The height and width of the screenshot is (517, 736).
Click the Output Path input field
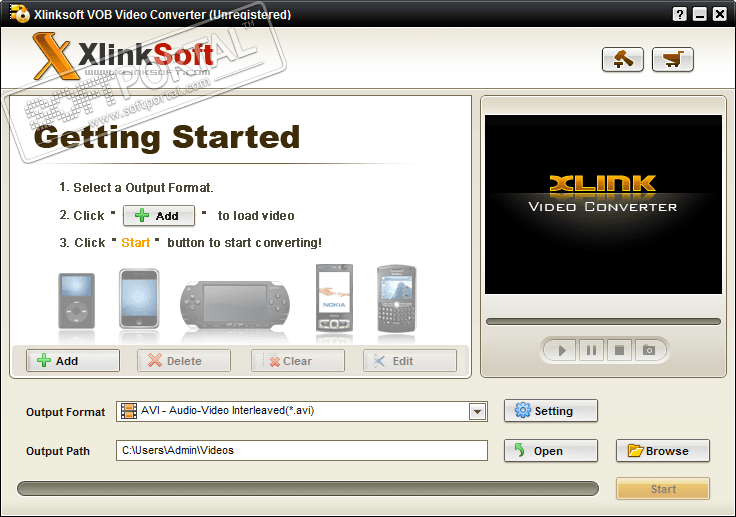point(302,450)
